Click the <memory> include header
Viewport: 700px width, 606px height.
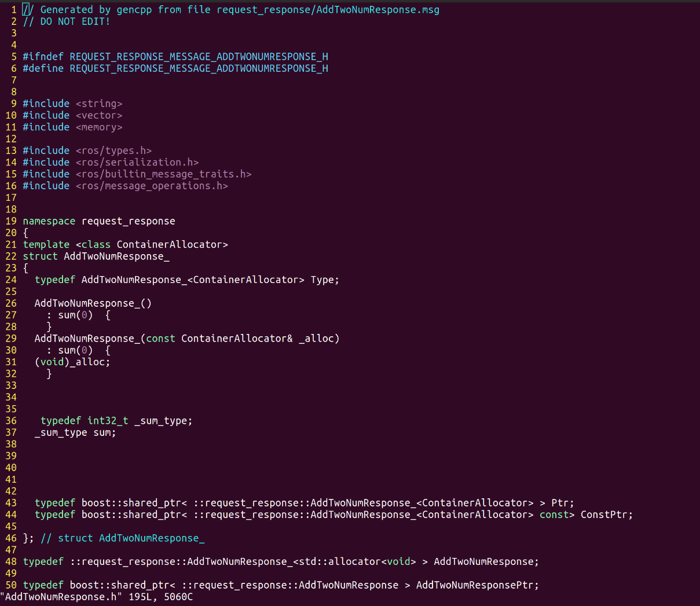click(x=99, y=127)
